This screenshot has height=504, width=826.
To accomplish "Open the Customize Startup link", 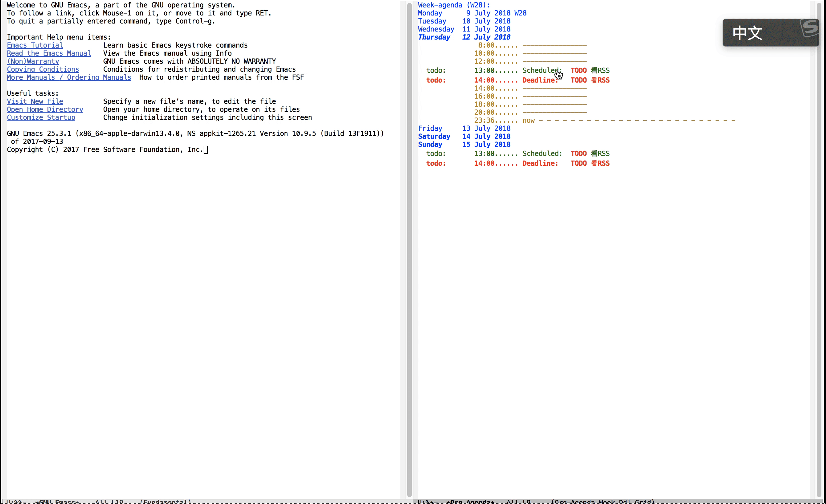I will pos(41,118).
